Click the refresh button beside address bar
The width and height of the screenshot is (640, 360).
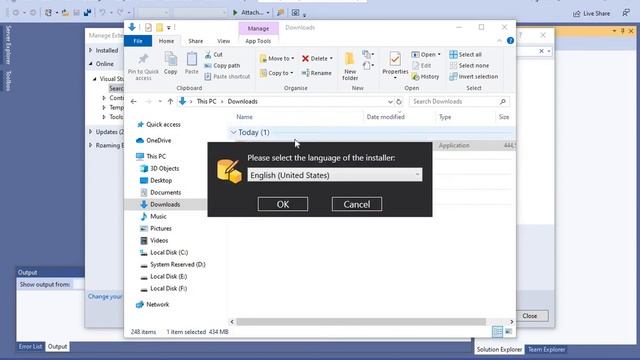(x=399, y=101)
